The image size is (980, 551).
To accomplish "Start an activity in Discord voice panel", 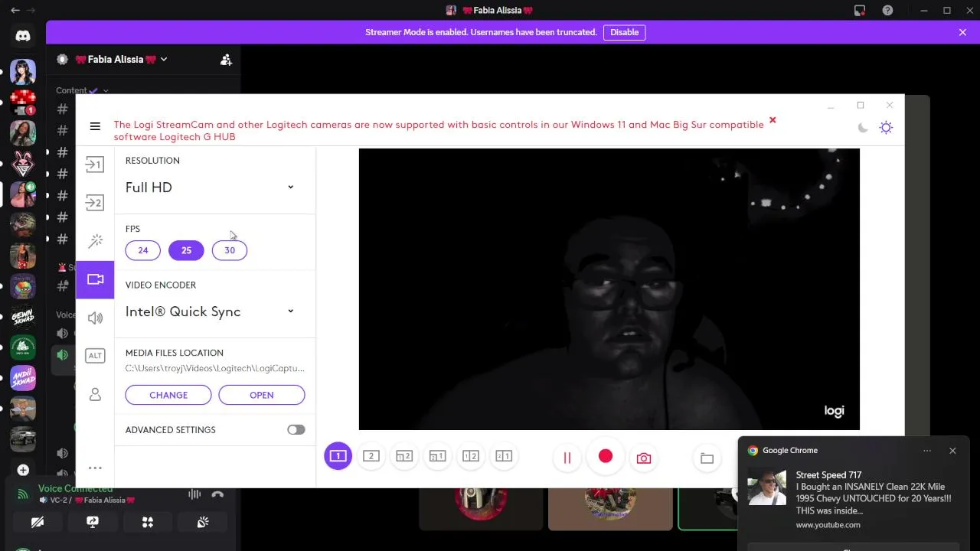I will tap(148, 522).
